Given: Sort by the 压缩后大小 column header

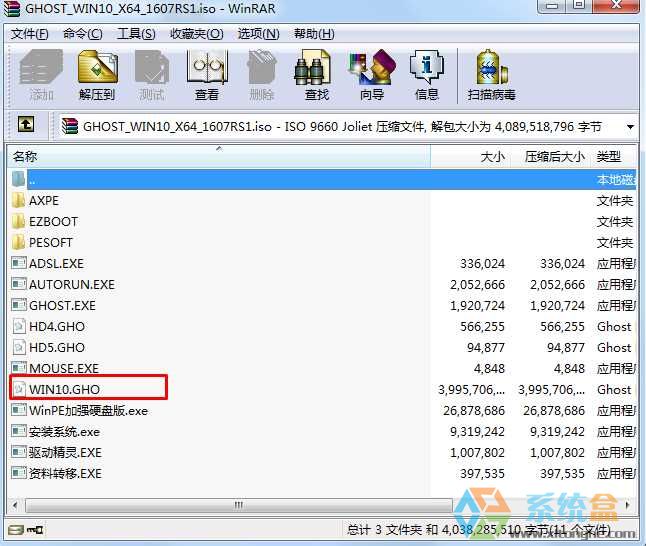Looking at the screenshot, I should (550, 157).
